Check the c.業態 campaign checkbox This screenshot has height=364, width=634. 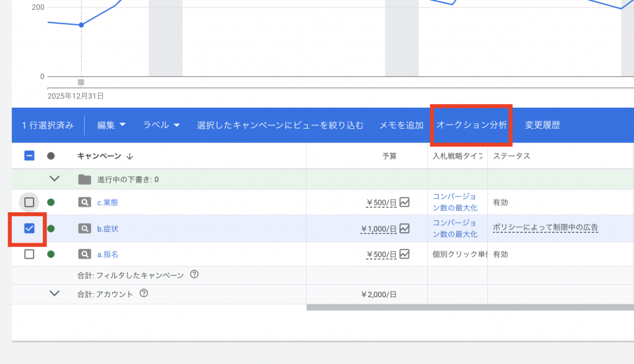29,202
